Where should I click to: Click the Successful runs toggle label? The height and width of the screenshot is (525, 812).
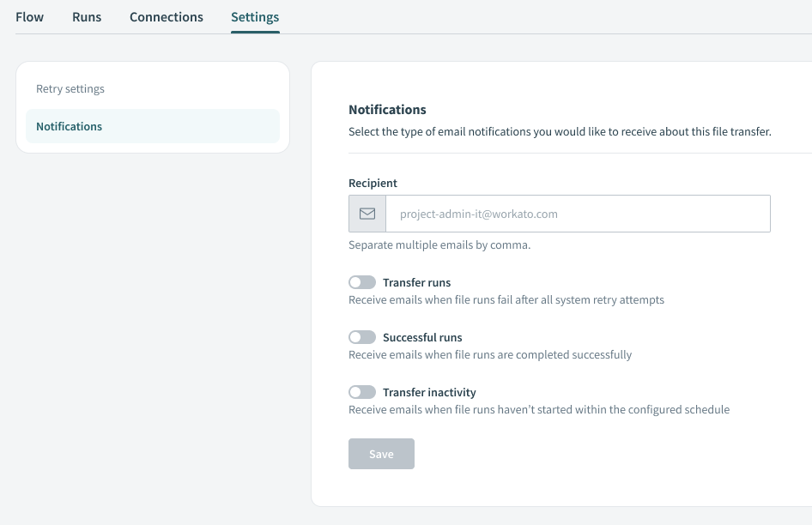coord(423,337)
